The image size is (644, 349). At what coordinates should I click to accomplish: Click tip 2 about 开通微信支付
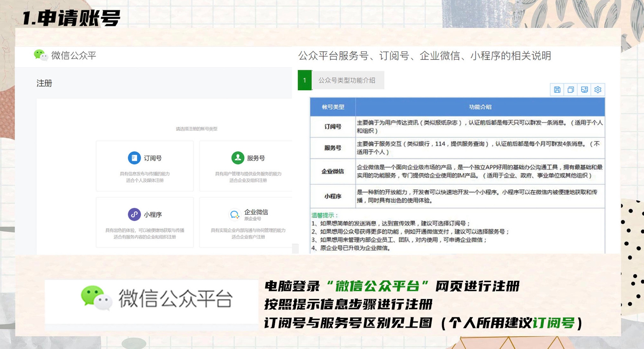(410, 232)
